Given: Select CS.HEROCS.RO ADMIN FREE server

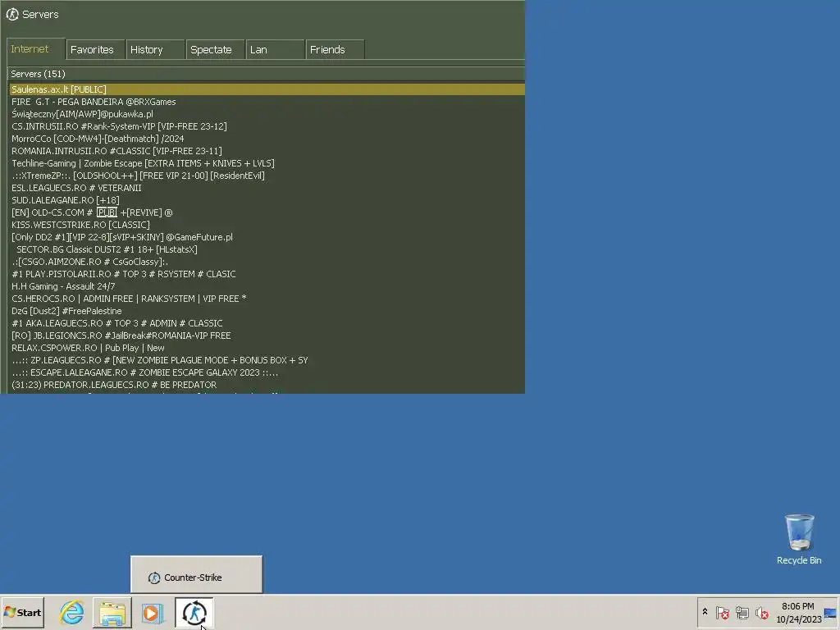Looking at the screenshot, I should (x=267, y=299).
